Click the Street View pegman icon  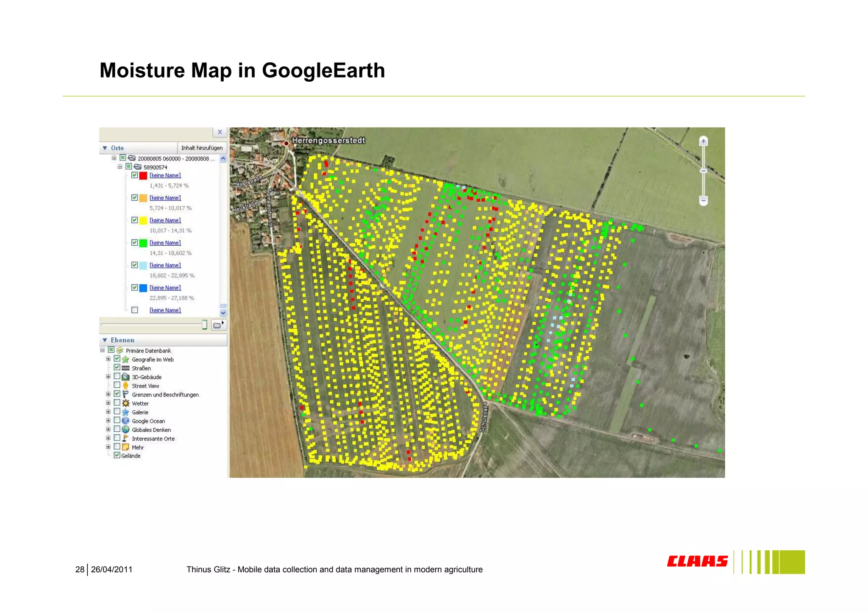pos(125,386)
